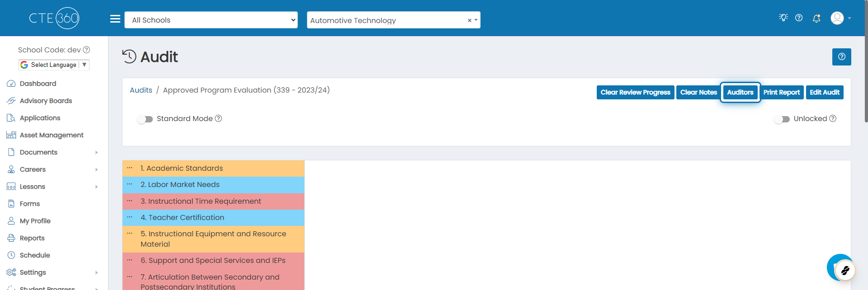
Task: Click the Dashboard gauge icon
Action: click(11, 84)
